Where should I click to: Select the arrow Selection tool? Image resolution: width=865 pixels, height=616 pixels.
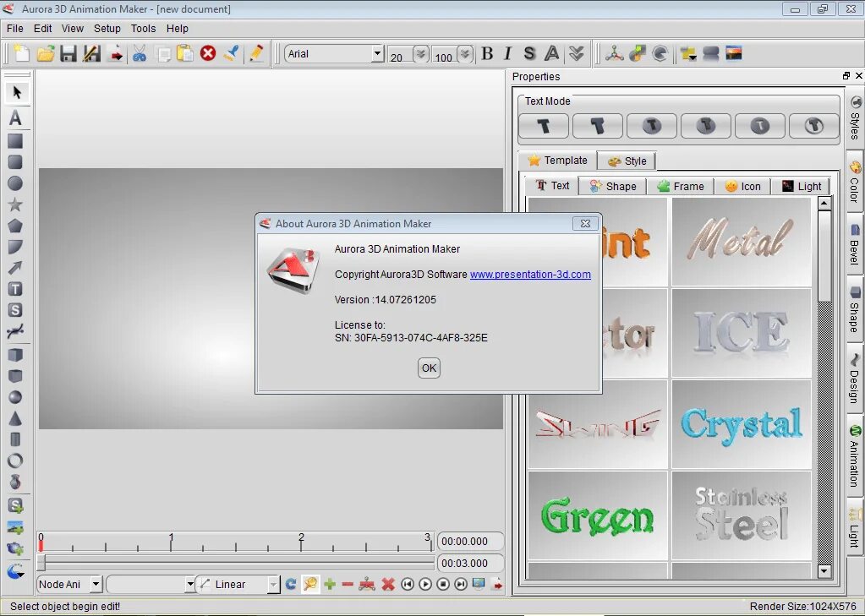(16, 92)
